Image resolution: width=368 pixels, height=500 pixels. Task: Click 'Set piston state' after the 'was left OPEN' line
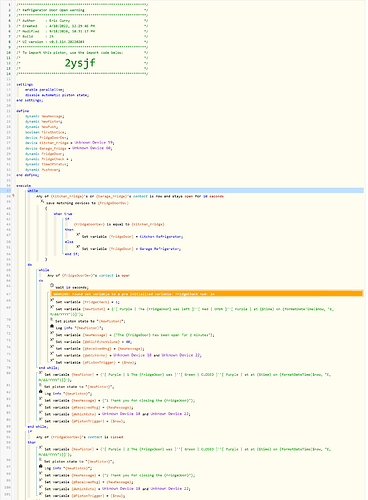click(90, 321)
